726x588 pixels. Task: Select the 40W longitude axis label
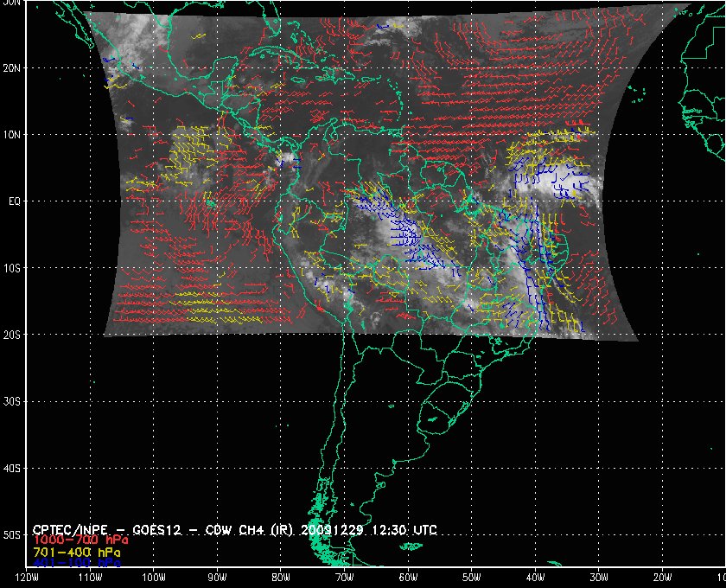click(535, 578)
